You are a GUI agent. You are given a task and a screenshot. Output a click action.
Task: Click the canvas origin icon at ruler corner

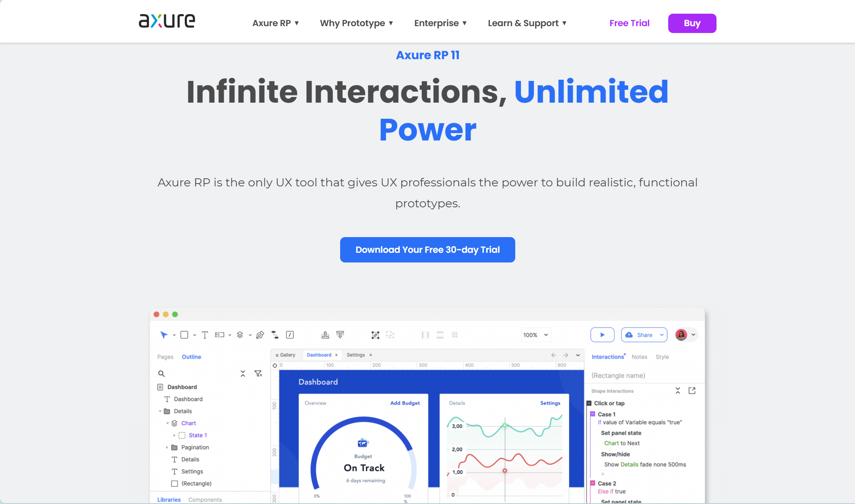pyautogui.click(x=275, y=366)
